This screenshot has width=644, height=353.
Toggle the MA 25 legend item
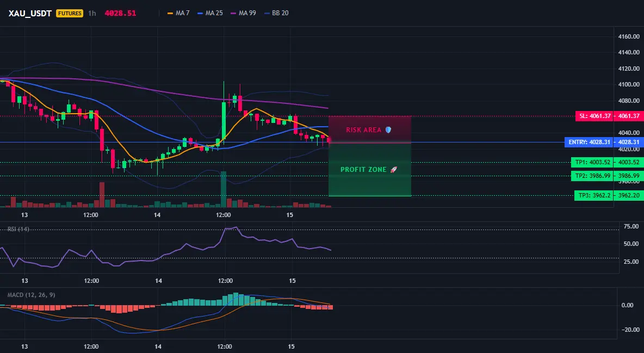(210, 13)
